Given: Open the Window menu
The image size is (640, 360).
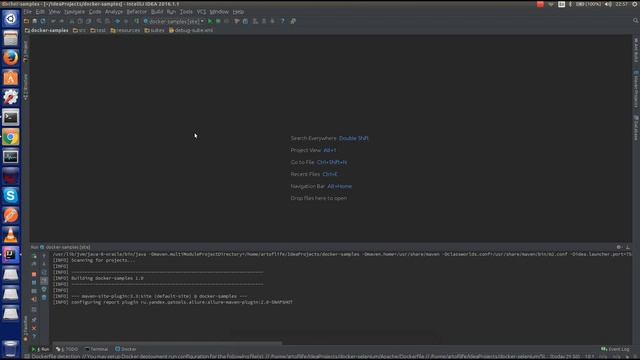Looking at the screenshot, I should pyautogui.click(x=219, y=12).
